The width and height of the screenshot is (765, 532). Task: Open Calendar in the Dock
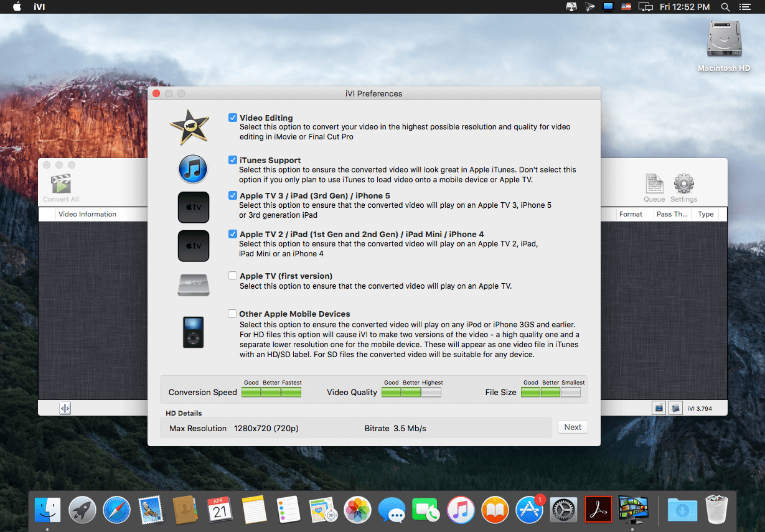pyautogui.click(x=219, y=510)
